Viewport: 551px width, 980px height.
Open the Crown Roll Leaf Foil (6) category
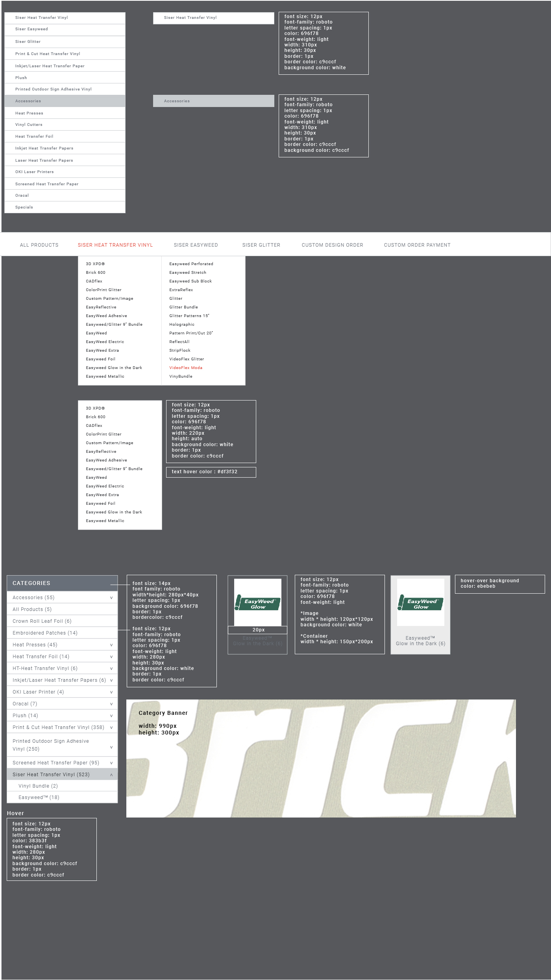pos(42,621)
